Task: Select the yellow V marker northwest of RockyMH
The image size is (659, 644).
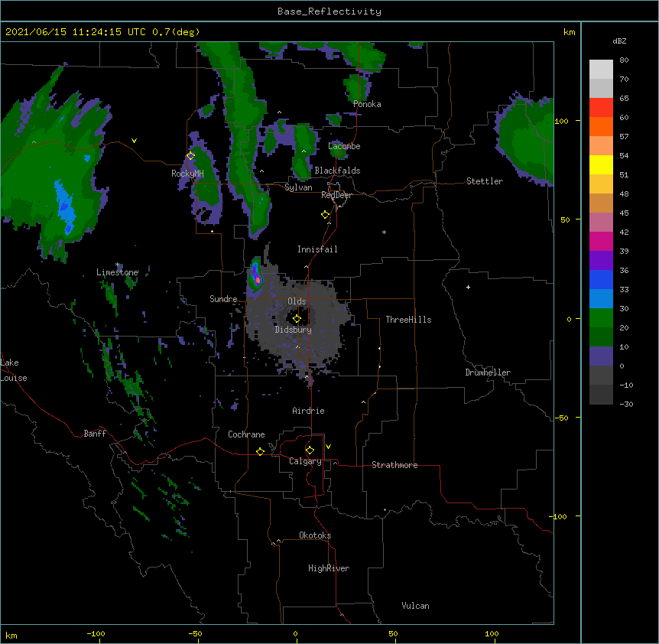Action: pyautogui.click(x=134, y=141)
